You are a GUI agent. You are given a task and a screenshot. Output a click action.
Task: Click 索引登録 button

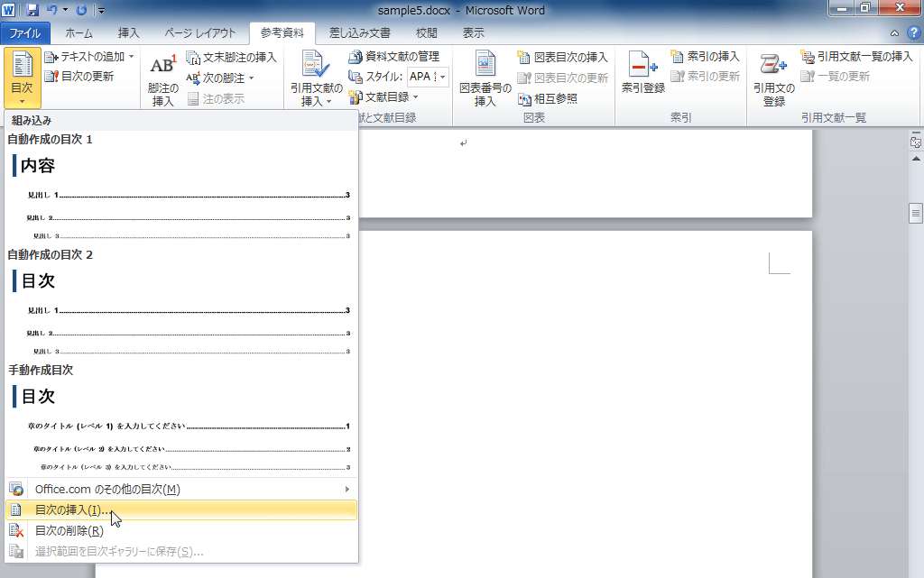642,73
